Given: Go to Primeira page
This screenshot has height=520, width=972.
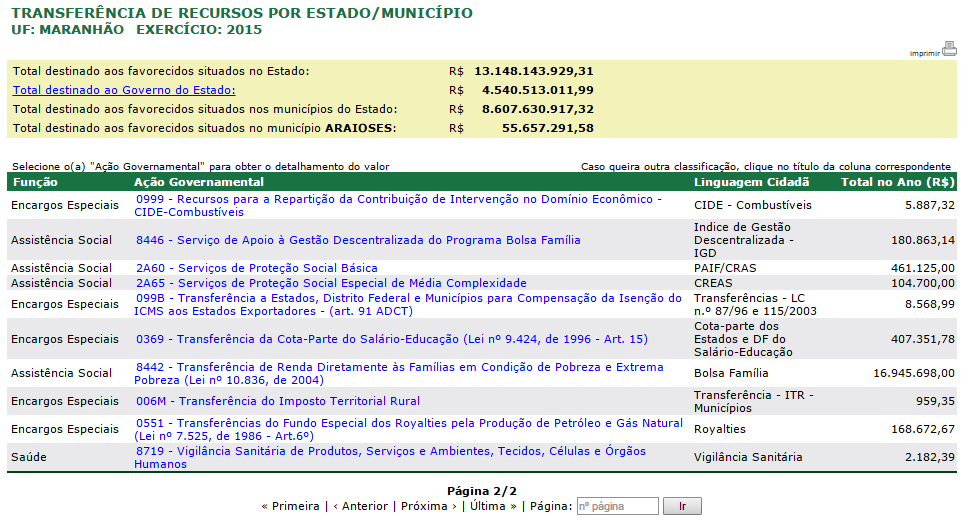Looking at the screenshot, I should point(290,506).
